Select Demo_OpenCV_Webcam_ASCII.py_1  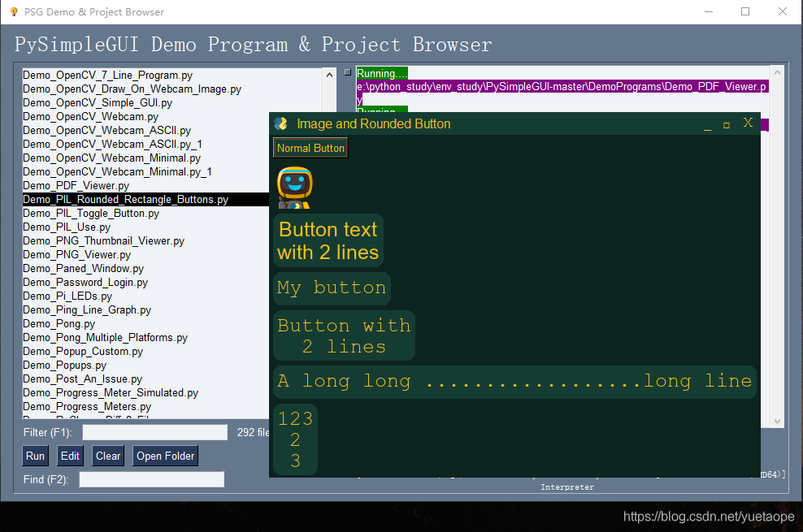click(x=112, y=145)
